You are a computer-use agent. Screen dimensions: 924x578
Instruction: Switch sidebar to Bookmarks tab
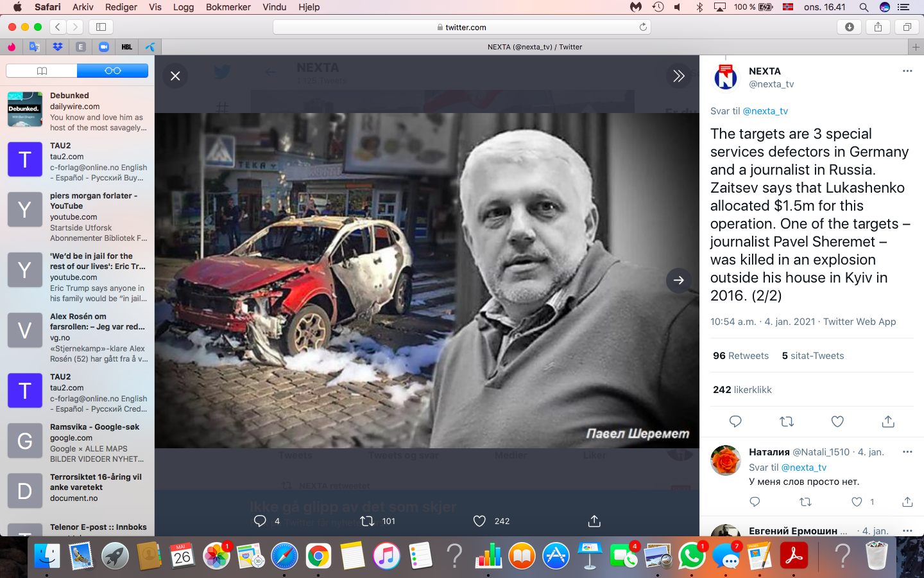(42, 71)
